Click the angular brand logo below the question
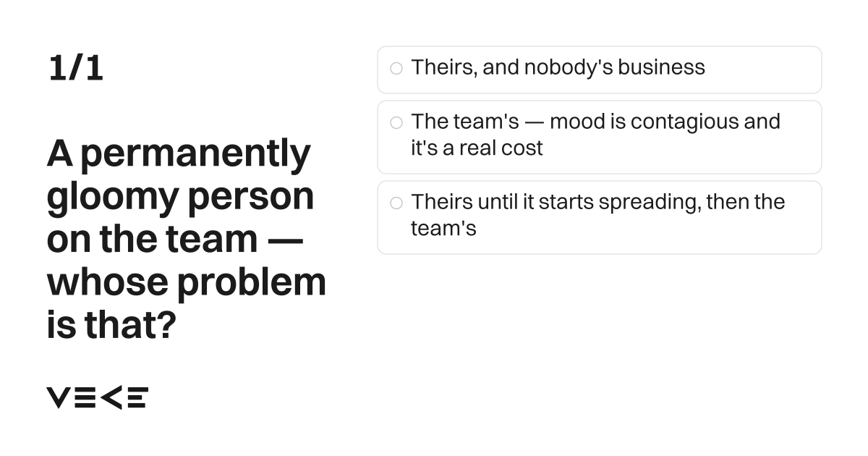Screen dimensions: 868x456 click(x=98, y=397)
